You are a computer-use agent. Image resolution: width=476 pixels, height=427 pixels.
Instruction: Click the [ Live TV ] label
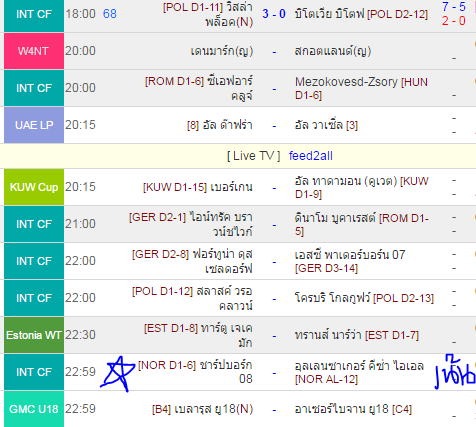(254, 156)
